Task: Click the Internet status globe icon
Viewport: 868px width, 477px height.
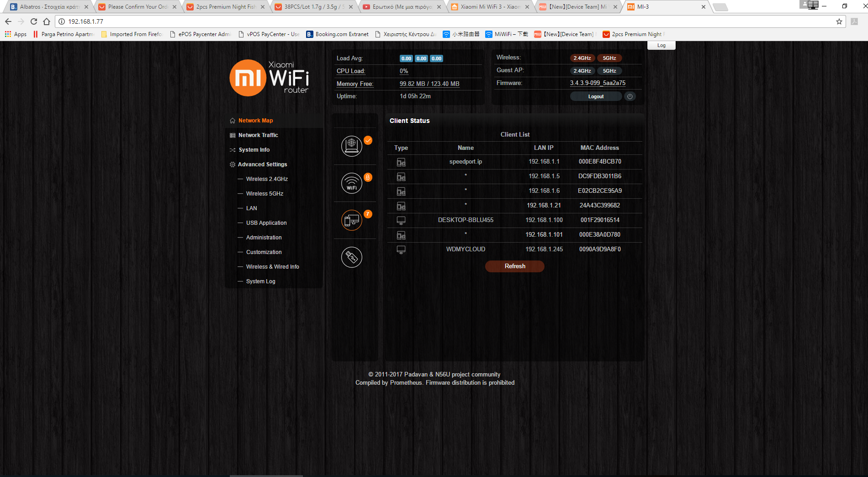Action: pos(351,146)
